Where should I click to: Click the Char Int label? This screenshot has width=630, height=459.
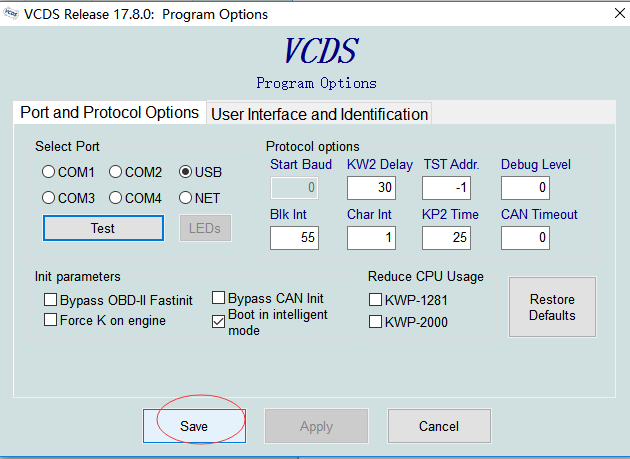pos(369,214)
